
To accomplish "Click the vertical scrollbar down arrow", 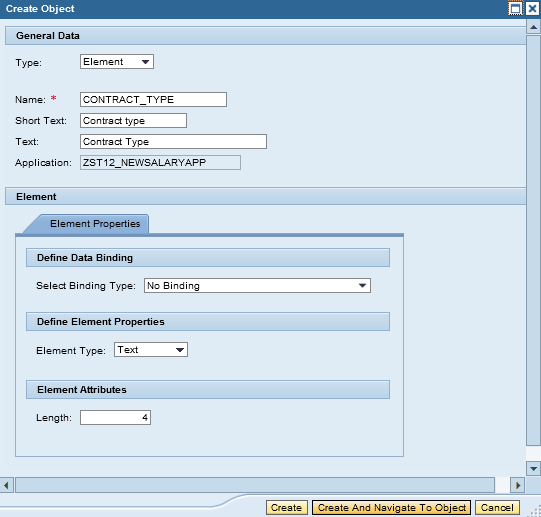I will tap(533, 469).
